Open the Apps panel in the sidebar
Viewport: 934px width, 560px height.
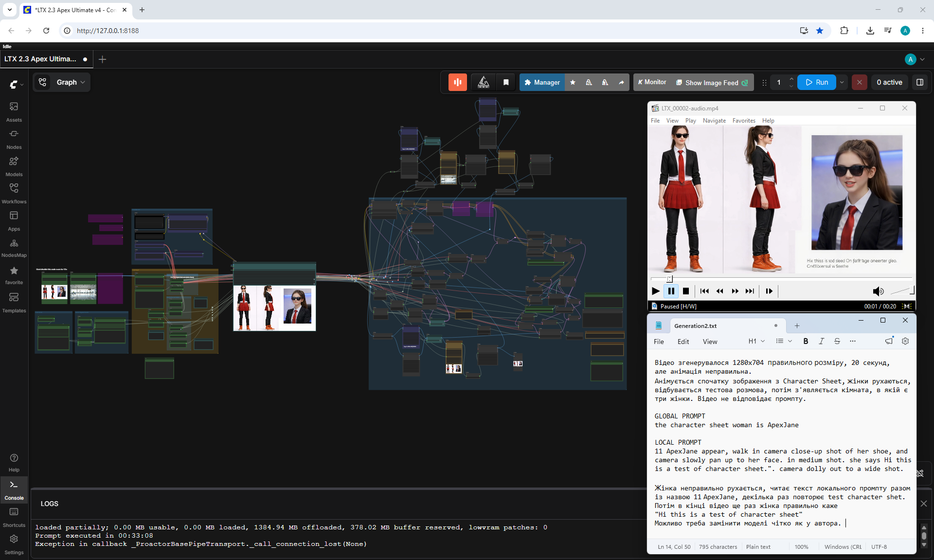click(14, 220)
